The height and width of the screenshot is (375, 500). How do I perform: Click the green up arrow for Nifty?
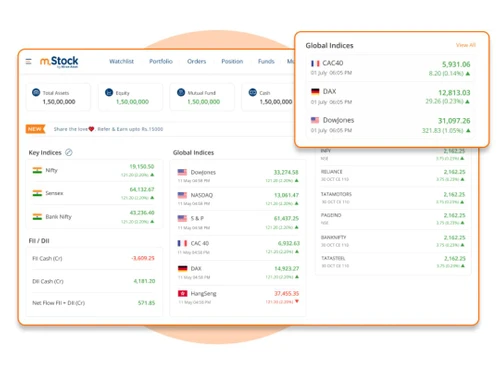click(x=152, y=175)
